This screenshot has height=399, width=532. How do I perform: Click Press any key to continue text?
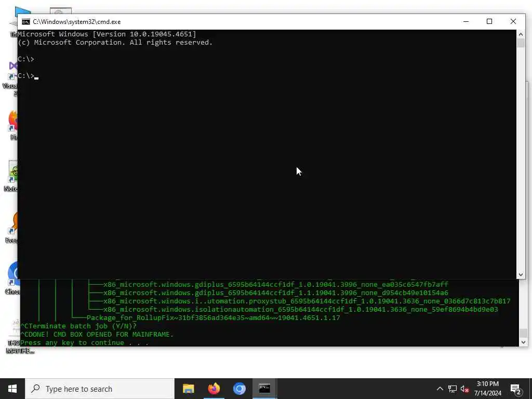(85, 343)
